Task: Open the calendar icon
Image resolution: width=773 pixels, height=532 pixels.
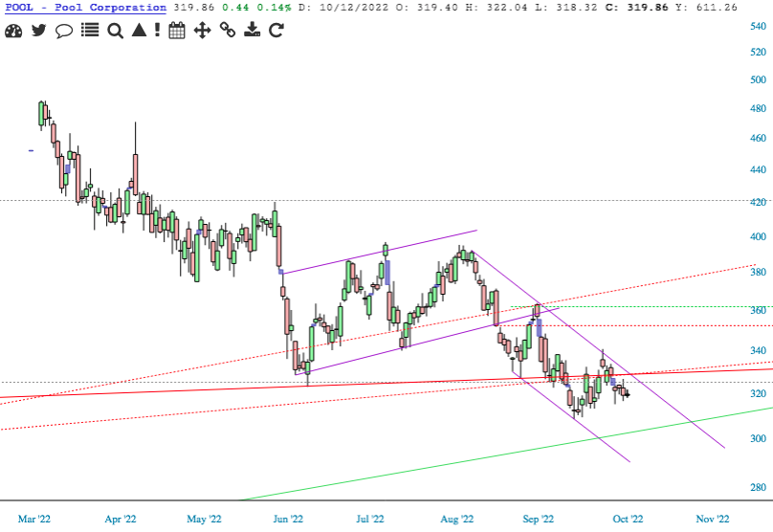Action: tap(177, 31)
